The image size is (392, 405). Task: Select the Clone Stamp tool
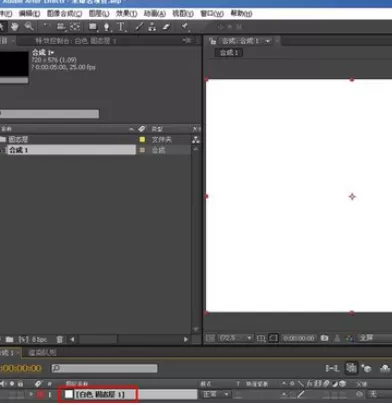coord(152,27)
